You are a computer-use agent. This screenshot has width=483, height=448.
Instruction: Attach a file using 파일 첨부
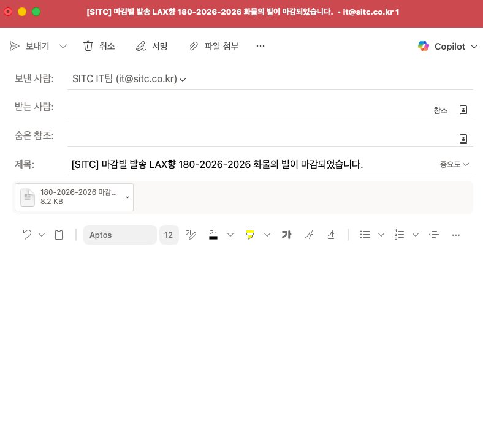214,46
